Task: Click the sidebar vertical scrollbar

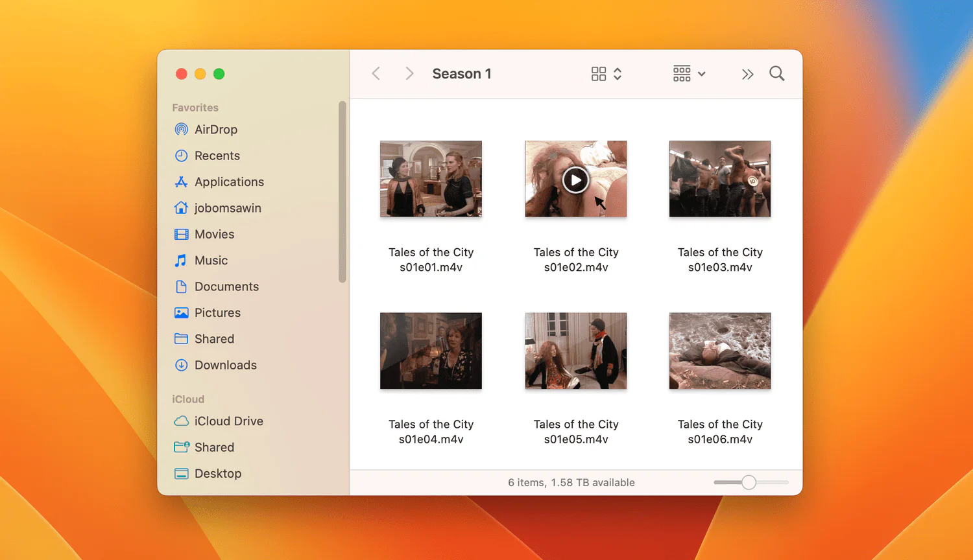Action: pyautogui.click(x=342, y=192)
